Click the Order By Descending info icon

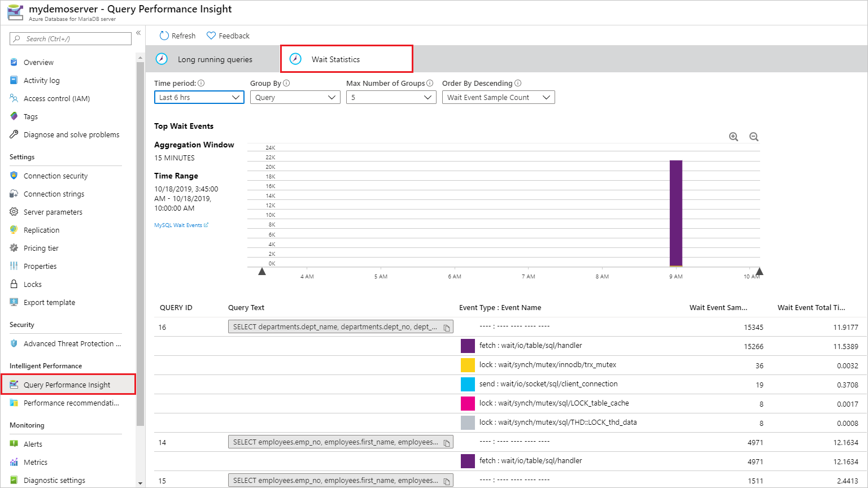pyautogui.click(x=518, y=83)
